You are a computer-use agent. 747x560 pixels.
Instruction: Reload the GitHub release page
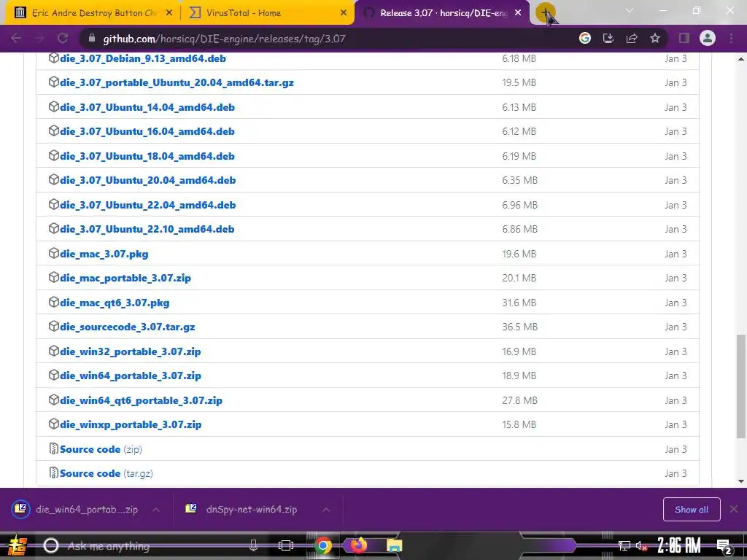tap(63, 39)
